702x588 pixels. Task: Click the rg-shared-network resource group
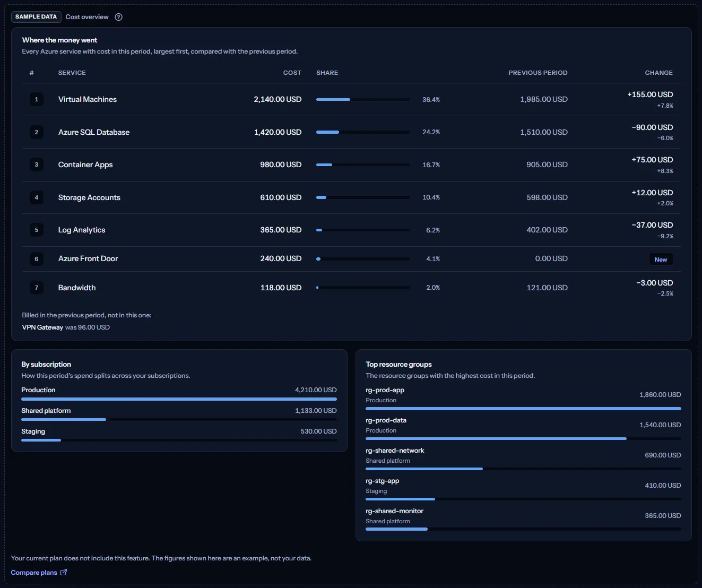395,451
